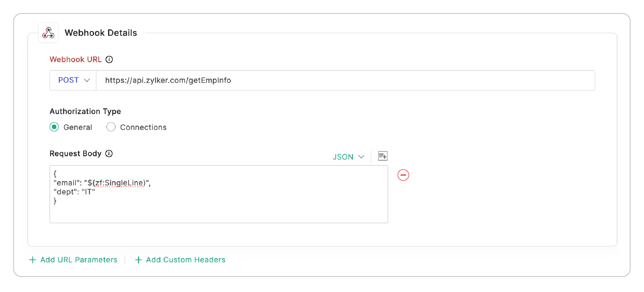Click the ${zf:SingleLine} email line
The height and width of the screenshot is (292, 644).
(102, 183)
